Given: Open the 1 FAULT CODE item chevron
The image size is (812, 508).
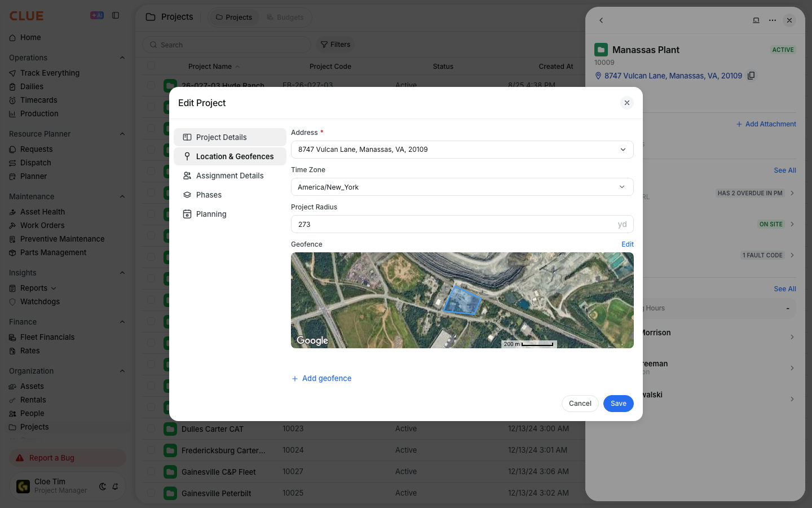Looking at the screenshot, I should click(x=792, y=255).
